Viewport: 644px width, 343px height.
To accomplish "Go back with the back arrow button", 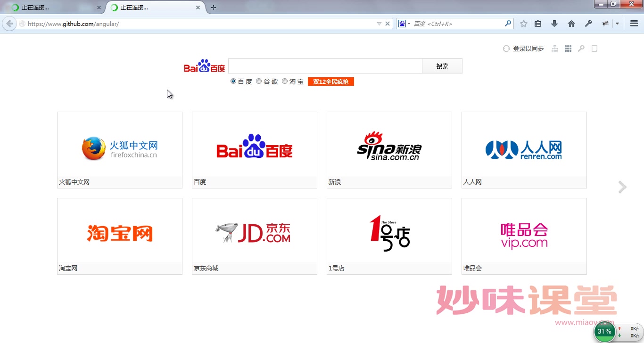I will pyautogui.click(x=9, y=24).
